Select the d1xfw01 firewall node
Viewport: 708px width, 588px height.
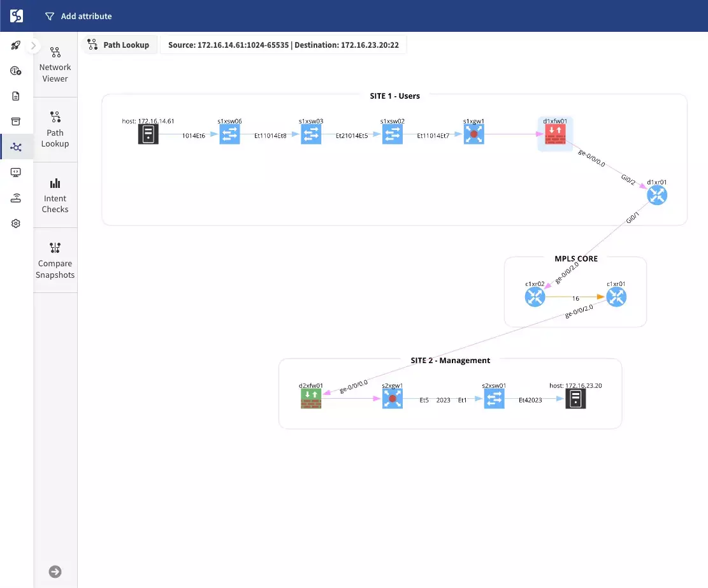[554, 133]
